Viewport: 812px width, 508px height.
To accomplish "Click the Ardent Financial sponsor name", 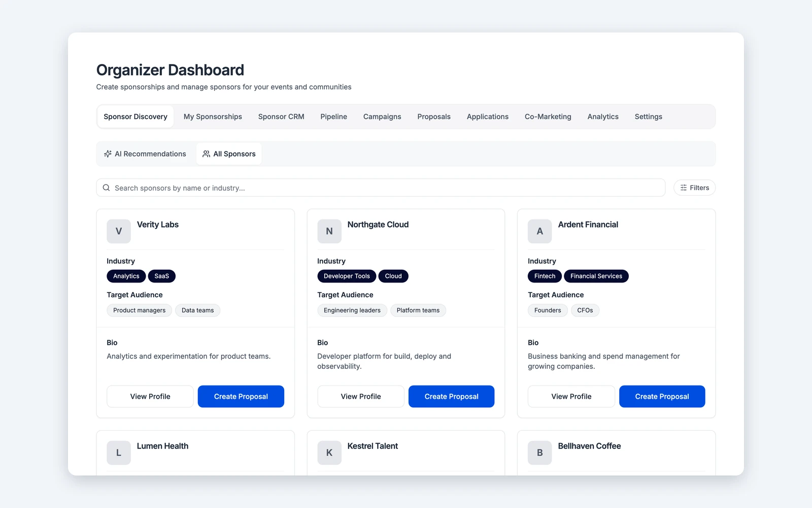I will (588, 225).
